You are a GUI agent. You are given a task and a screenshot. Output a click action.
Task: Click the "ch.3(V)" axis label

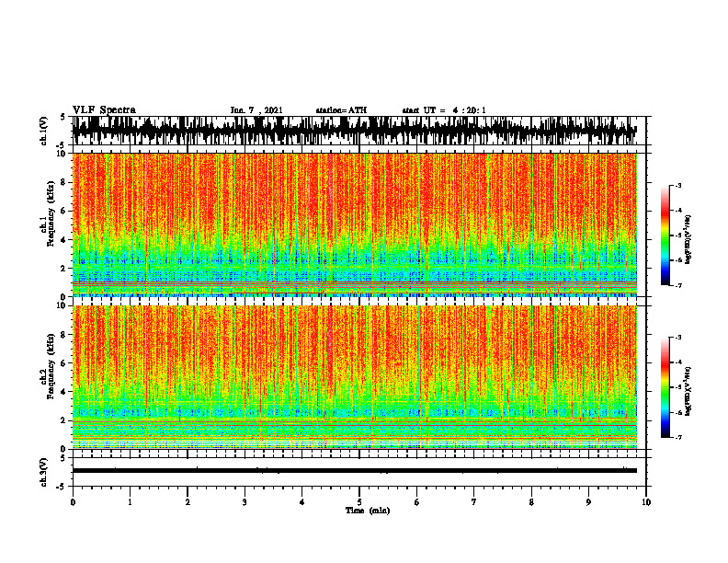(x=44, y=472)
